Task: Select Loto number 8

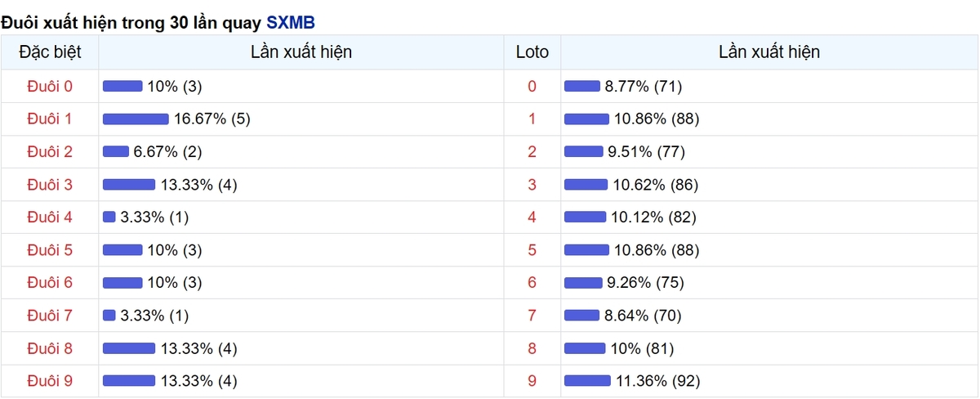Action: pos(532,347)
